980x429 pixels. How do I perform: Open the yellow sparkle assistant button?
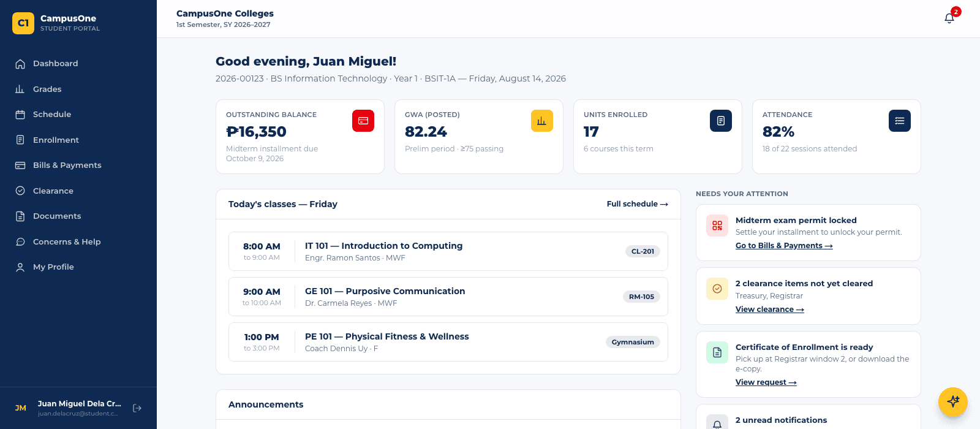tap(953, 402)
